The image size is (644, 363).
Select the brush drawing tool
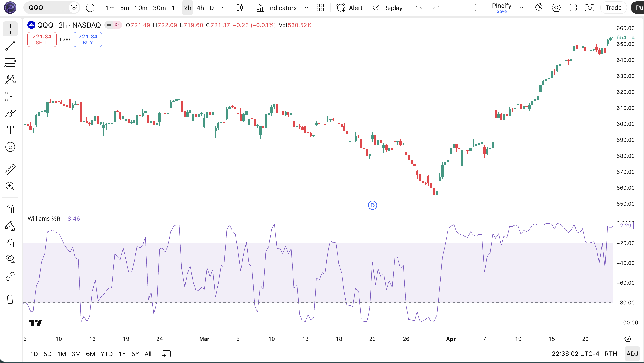point(10,113)
